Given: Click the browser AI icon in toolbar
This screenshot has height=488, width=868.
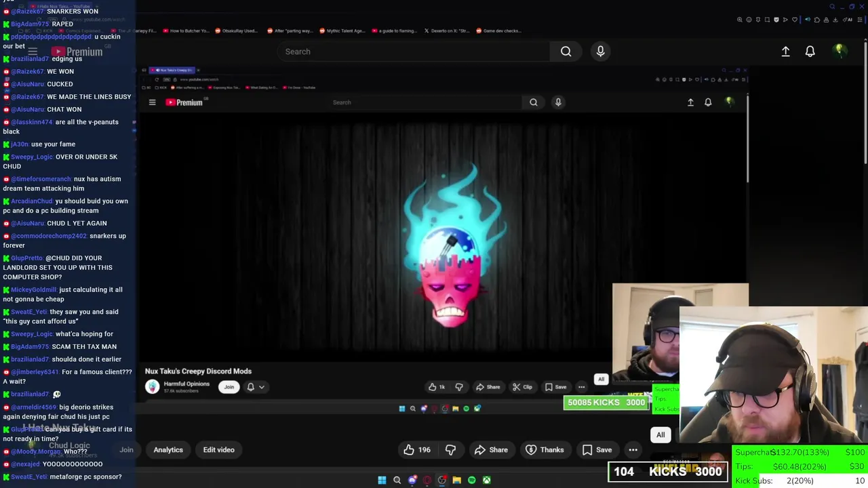Looking at the screenshot, I should (848, 20).
